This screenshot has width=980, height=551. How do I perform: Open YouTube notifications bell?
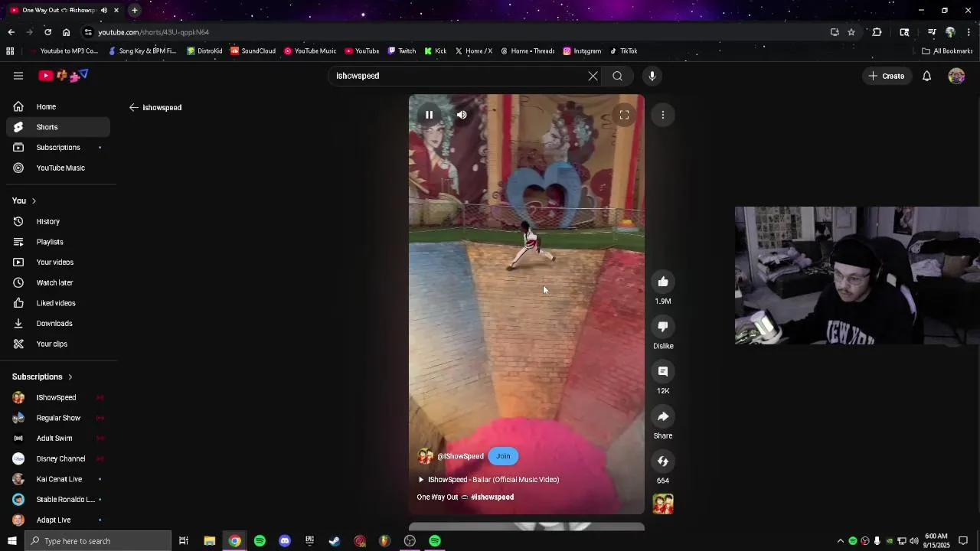coord(926,76)
